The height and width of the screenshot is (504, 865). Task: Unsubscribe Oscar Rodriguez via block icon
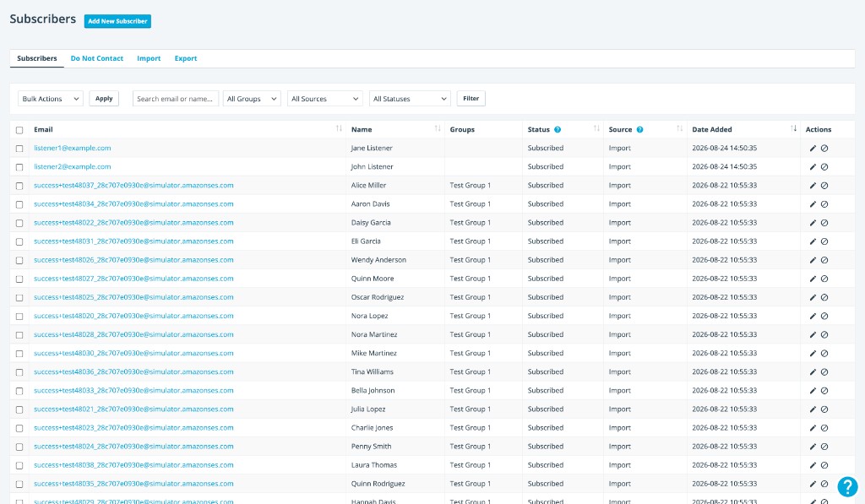824,298
